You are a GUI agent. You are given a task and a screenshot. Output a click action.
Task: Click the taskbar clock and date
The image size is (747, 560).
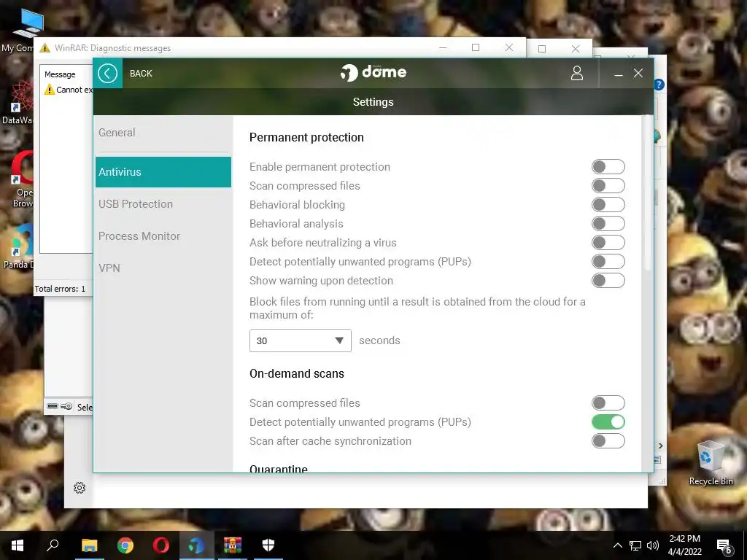(x=684, y=545)
